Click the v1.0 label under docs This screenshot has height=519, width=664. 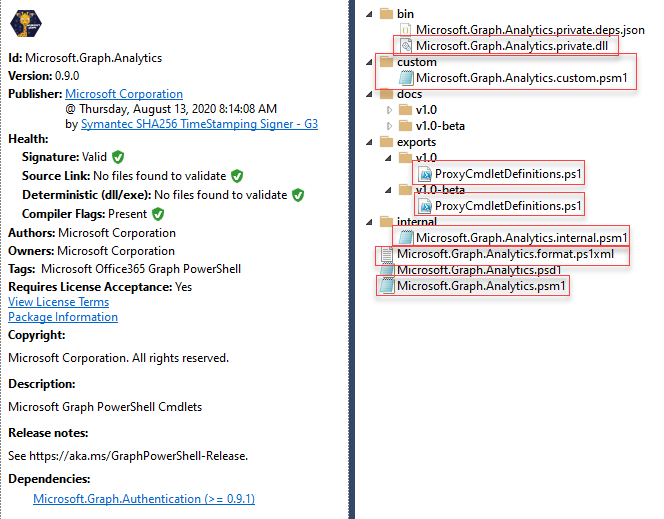pos(426,110)
